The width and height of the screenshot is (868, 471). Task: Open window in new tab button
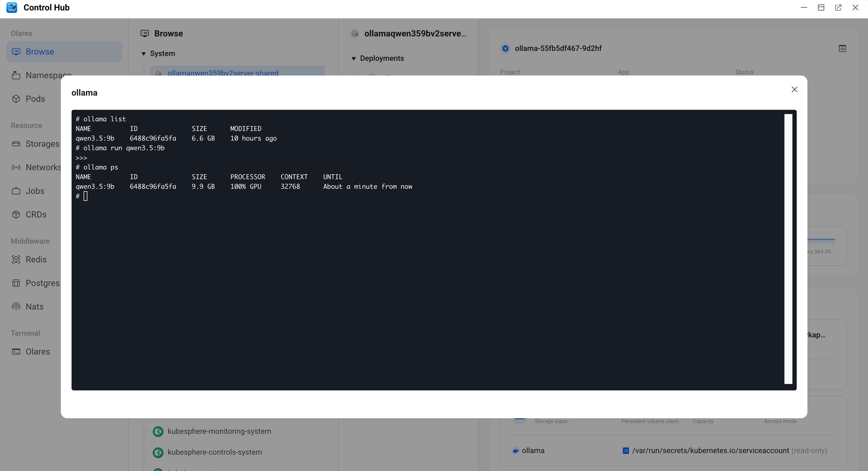tap(838, 7)
